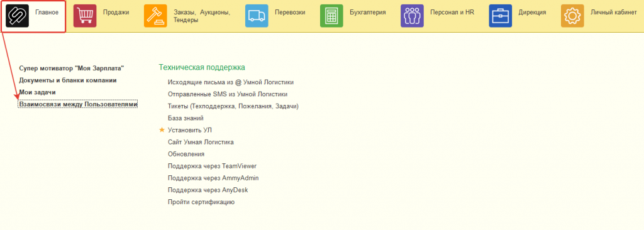This screenshot has width=644, height=230.
Task: Launch Поддержка через AnyDesk
Action: coord(208,190)
